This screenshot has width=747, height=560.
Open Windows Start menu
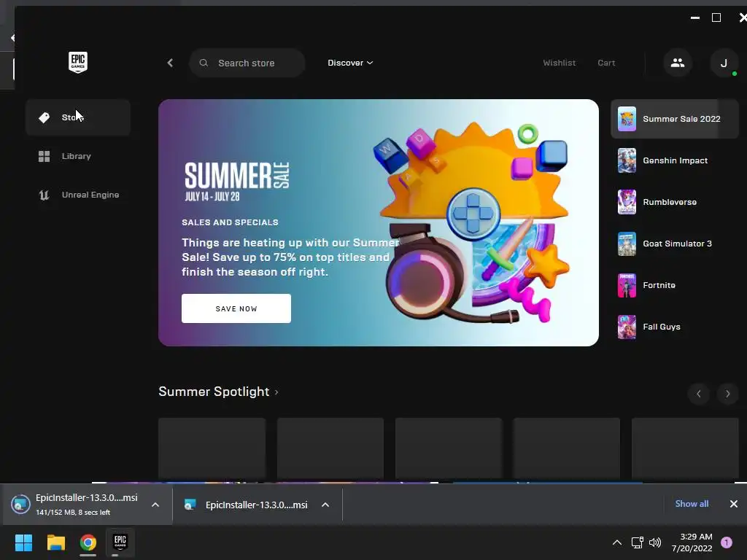23,542
